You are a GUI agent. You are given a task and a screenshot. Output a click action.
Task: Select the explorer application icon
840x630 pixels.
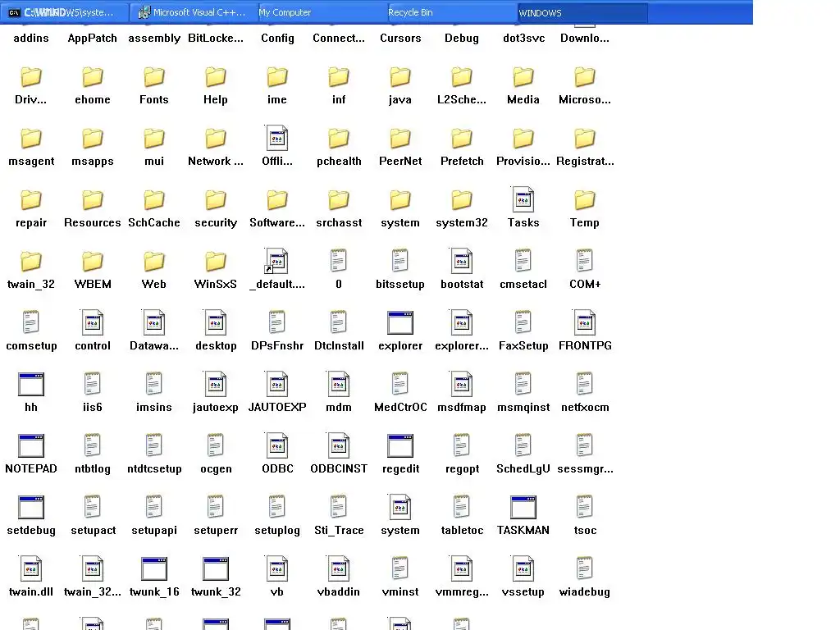pos(400,323)
